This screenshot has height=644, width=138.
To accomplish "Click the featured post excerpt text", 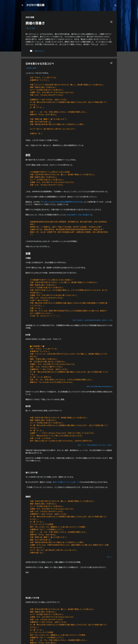I will point(69,39).
